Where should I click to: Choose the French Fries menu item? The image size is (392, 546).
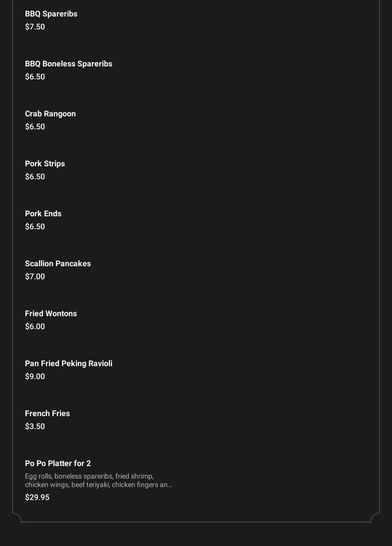click(47, 414)
